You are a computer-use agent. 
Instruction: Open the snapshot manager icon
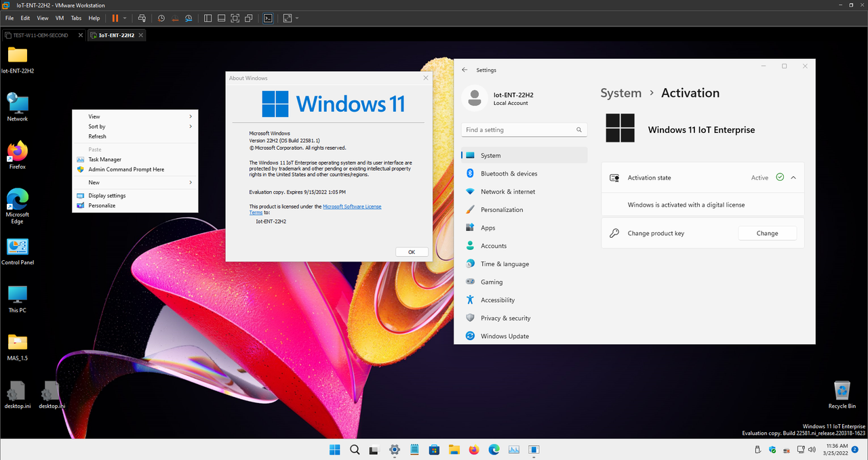pos(189,18)
